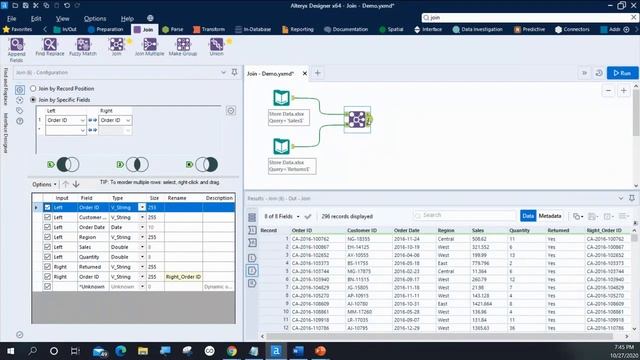This screenshot has width=640, height=360.
Task: Uncheck the Sales field checkbox
Action: click(47, 247)
